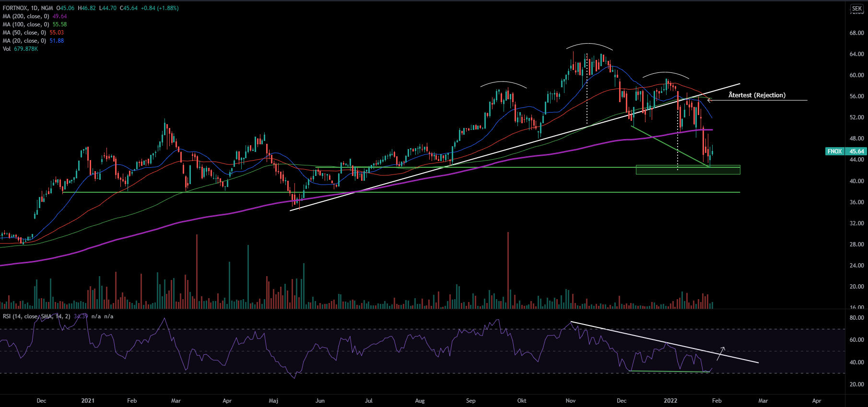Click the FNOX symbol price tag
The height and width of the screenshot is (407, 868).
pyautogui.click(x=834, y=151)
